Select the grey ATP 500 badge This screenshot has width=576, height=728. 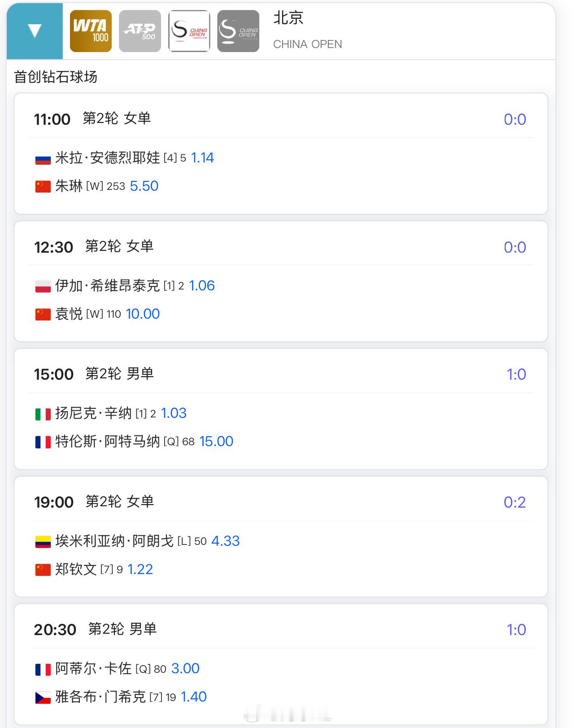coord(140,31)
